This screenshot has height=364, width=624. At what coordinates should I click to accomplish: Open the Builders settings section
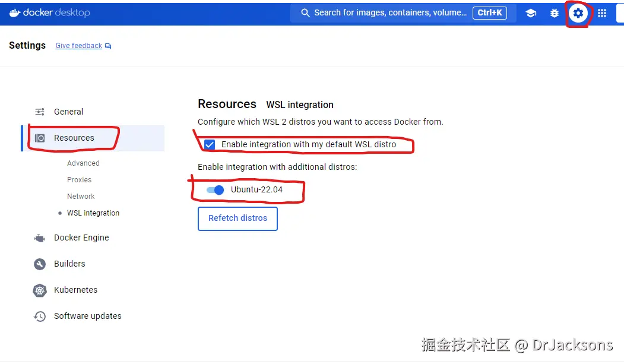click(93, 264)
